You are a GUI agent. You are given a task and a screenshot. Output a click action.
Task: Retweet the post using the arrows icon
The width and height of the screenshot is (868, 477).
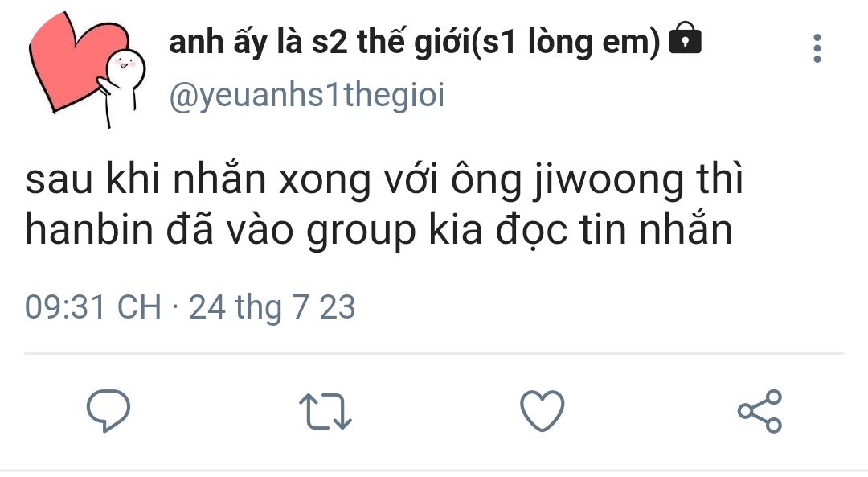tap(325, 412)
